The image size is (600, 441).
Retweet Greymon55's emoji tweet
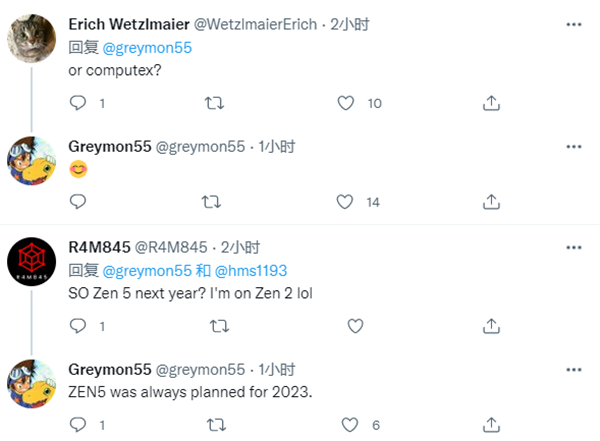(x=213, y=201)
